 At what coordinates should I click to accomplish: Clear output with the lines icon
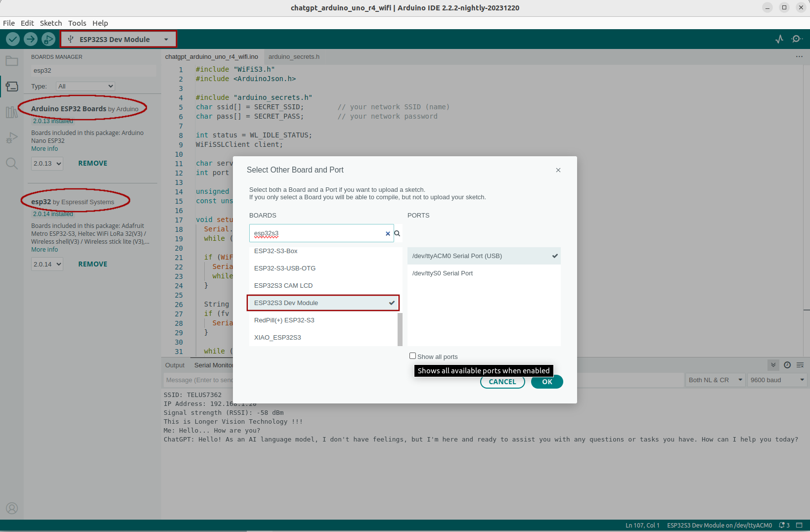pos(800,365)
